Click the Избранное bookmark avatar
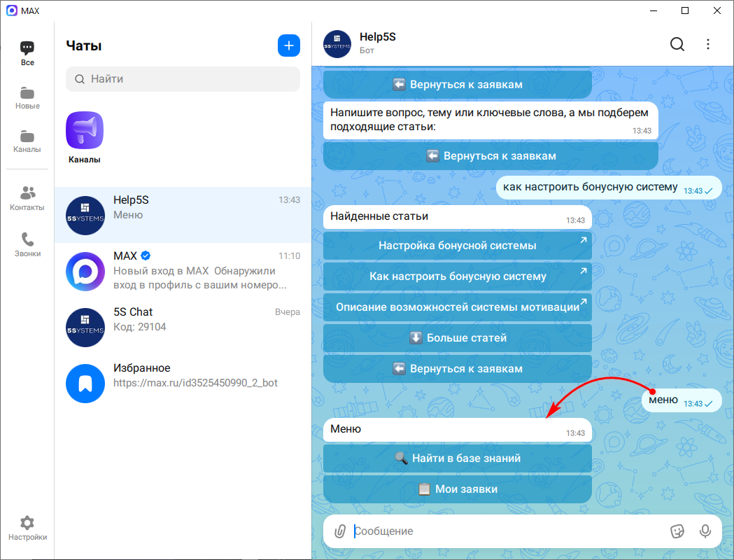 (x=85, y=384)
